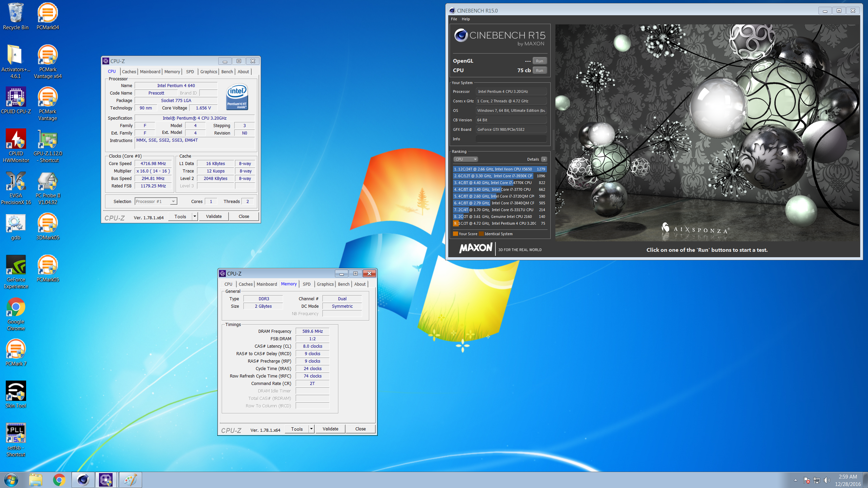This screenshot has width=868, height=488.
Task: Open the Bench tab in Memory CPU-Z window
Action: [x=344, y=284]
